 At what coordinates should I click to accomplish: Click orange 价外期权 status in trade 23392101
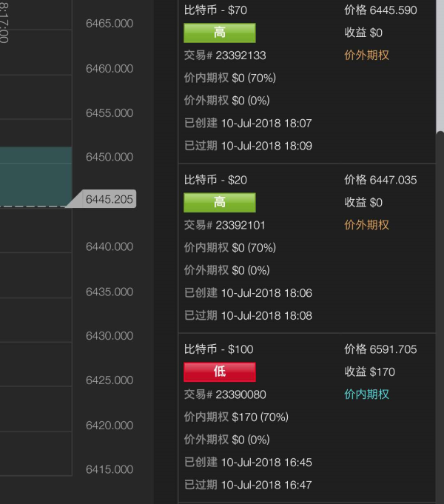pyautogui.click(x=366, y=225)
